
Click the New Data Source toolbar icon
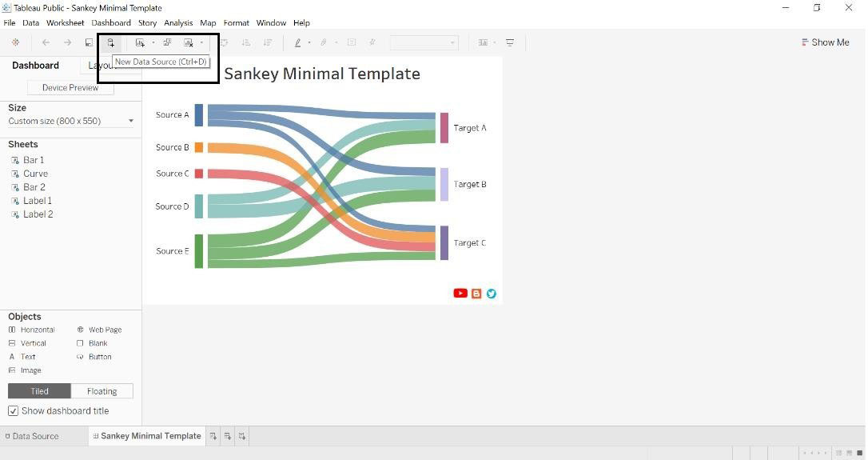tap(111, 42)
